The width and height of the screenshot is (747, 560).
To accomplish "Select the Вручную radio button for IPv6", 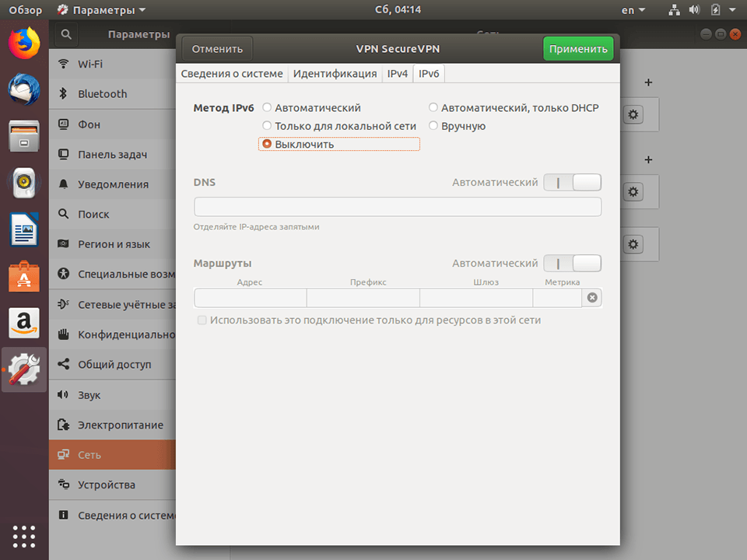I will click(x=433, y=125).
